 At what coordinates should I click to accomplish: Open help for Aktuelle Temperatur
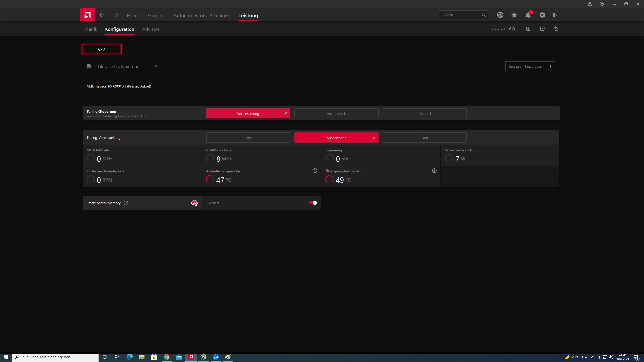point(315,171)
